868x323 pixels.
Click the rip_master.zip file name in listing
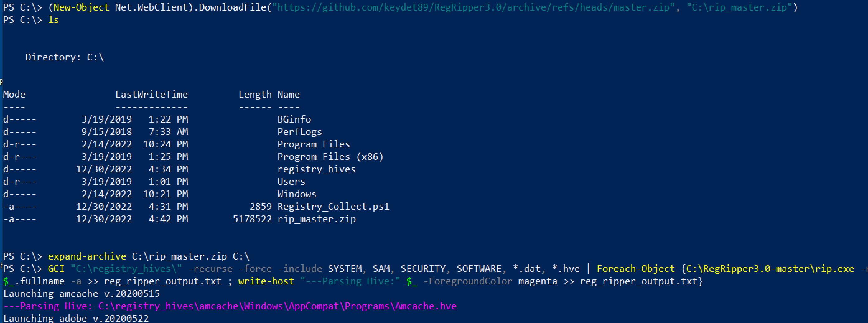(x=316, y=219)
